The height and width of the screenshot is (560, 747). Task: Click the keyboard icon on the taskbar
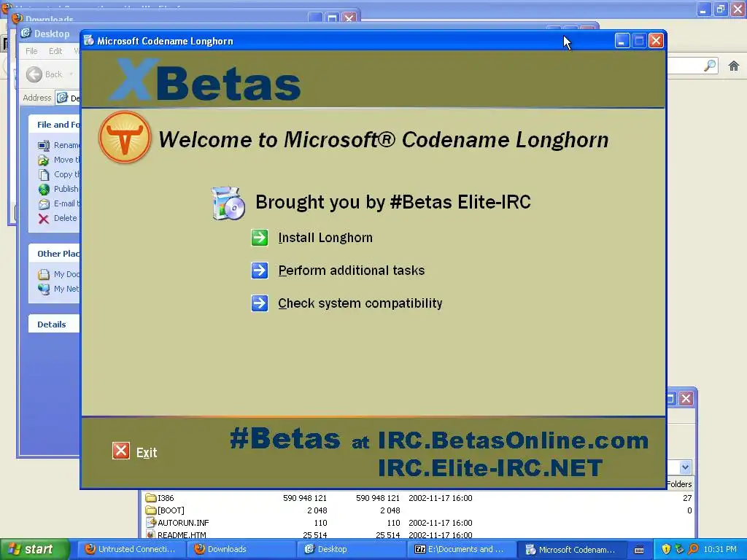(x=639, y=550)
